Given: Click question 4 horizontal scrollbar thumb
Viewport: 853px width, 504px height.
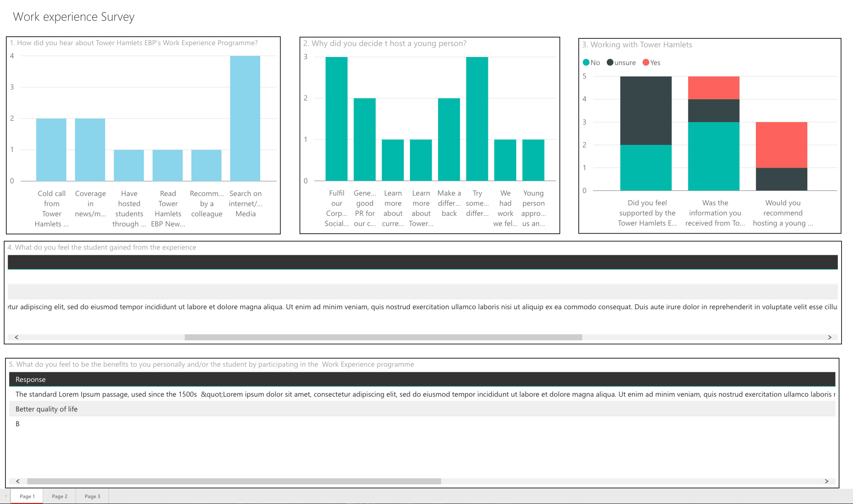Looking at the screenshot, I should click(x=383, y=337).
